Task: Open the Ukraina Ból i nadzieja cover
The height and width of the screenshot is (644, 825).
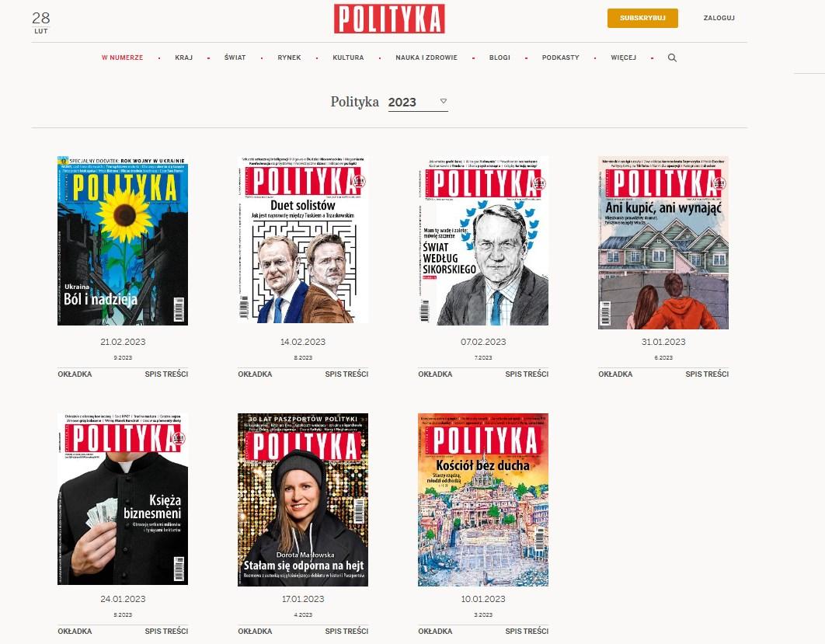Action: point(123,241)
